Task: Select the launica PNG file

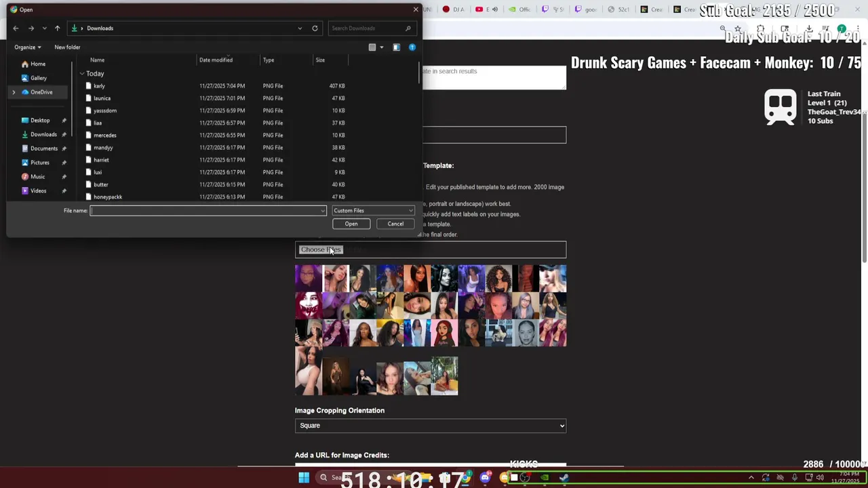Action: click(x=216, y=98)
